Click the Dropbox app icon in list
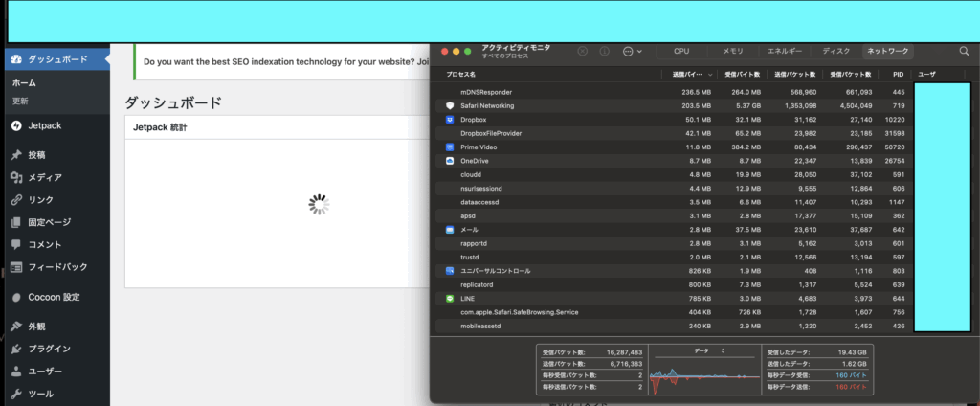This screenshot has height=406, width=980. pyautogui.click(x=450, y=120)
